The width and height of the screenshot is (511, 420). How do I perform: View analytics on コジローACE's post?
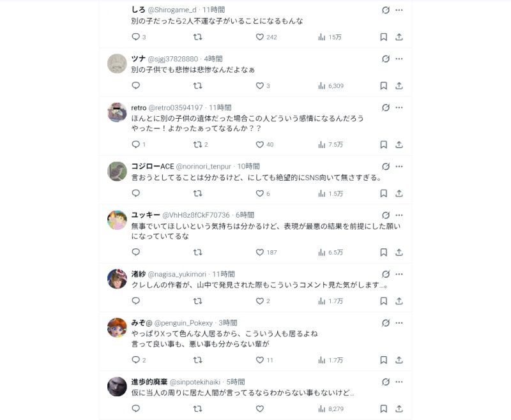point(322,193)
